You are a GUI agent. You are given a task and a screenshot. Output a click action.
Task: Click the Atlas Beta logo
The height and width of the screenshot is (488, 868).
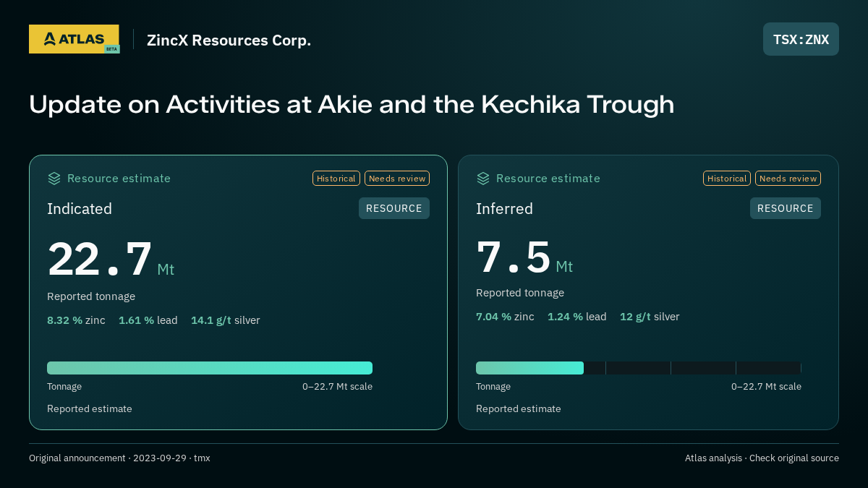pyautogui.click(x=75, y=39)
